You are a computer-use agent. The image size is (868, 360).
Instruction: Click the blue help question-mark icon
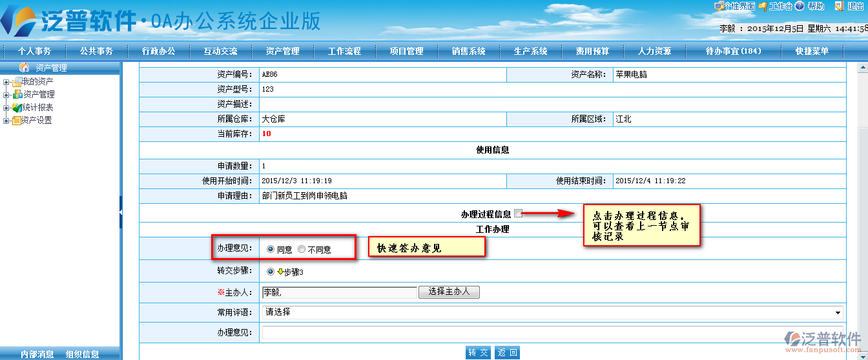pos(800,6)
